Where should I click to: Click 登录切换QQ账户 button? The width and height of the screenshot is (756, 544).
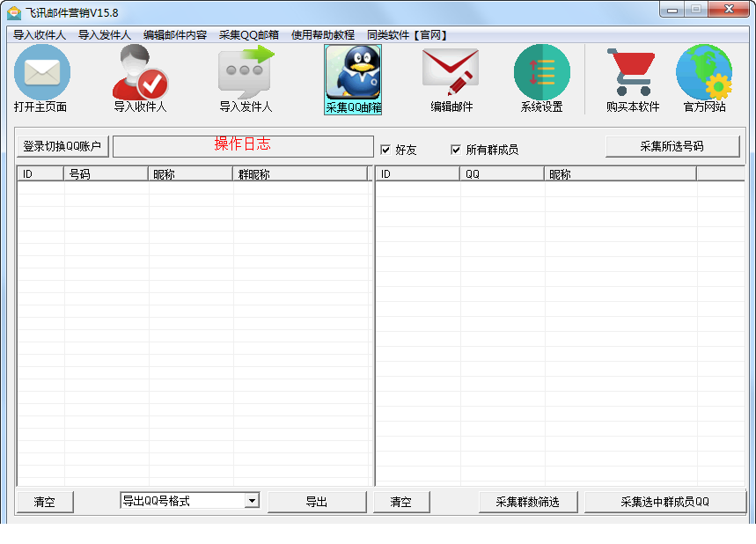point(62,146)
